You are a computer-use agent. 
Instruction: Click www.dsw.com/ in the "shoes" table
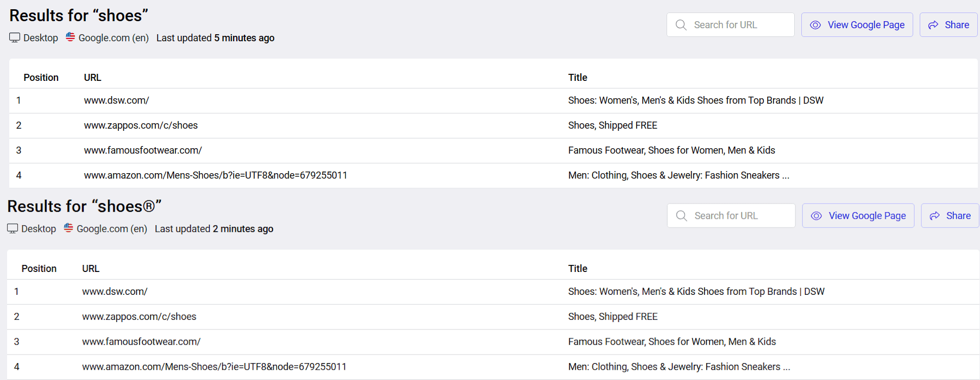(116, 100)
